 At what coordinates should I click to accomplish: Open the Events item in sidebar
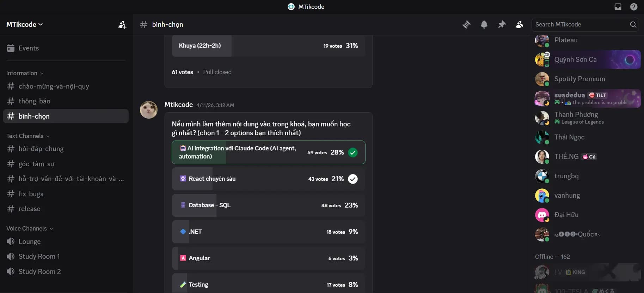[x=66, y=48]
